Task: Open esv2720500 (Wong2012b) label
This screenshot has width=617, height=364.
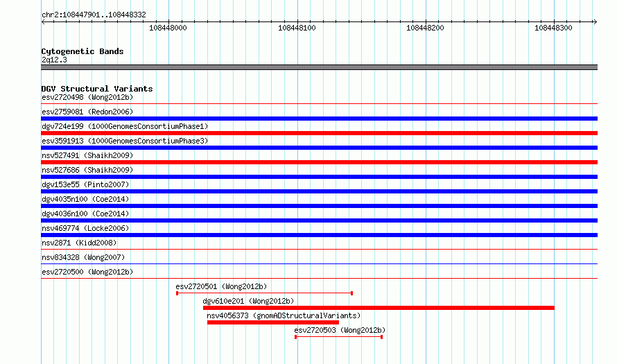Action: (87, 272)
